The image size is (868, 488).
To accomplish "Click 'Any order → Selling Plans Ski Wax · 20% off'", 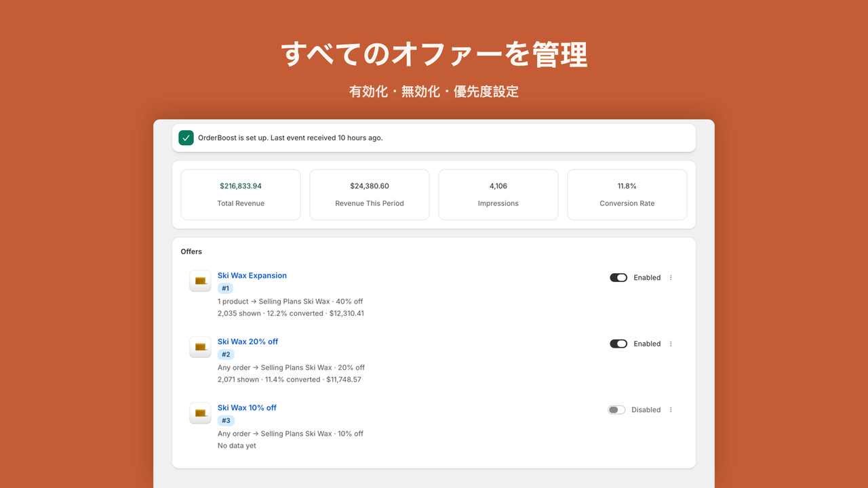I will click(x=291, y=367).
